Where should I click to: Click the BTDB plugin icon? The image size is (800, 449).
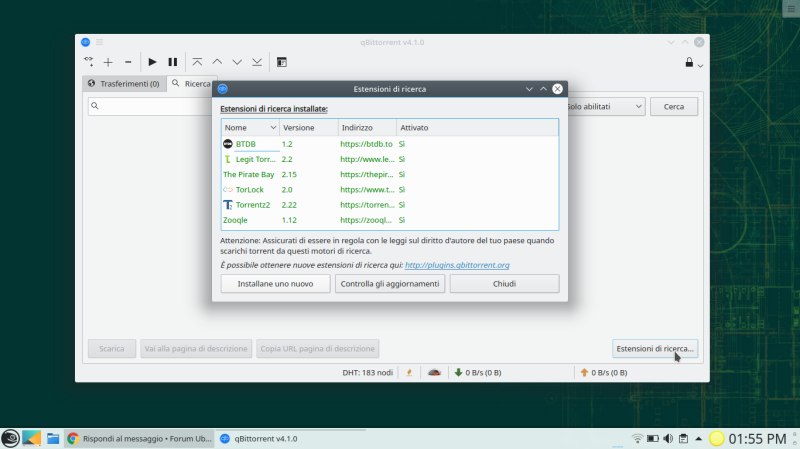[228, 144]
